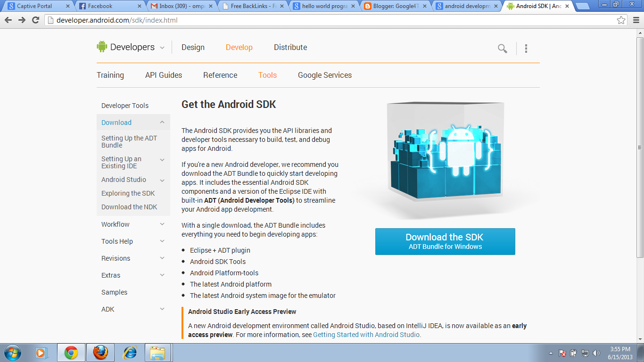Show hidden tray icons arrow

[x=551, y=353]
